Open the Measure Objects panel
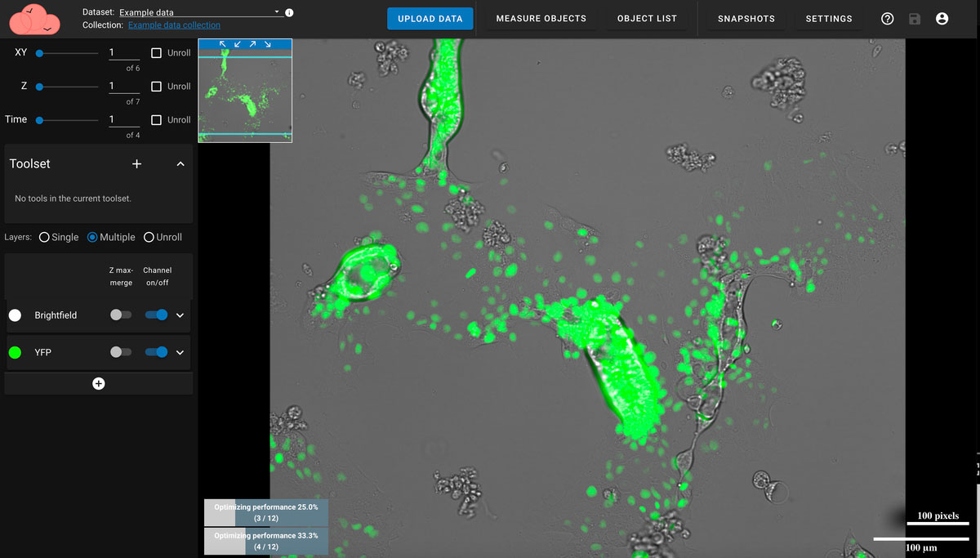 [x=541, y=19]
